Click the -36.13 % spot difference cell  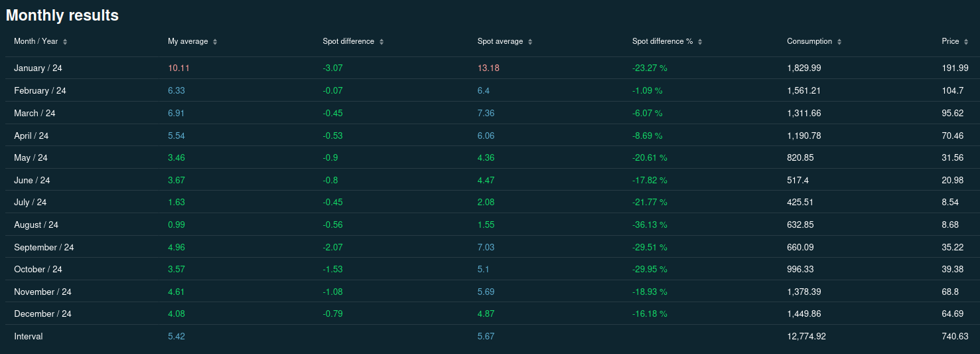650,225
